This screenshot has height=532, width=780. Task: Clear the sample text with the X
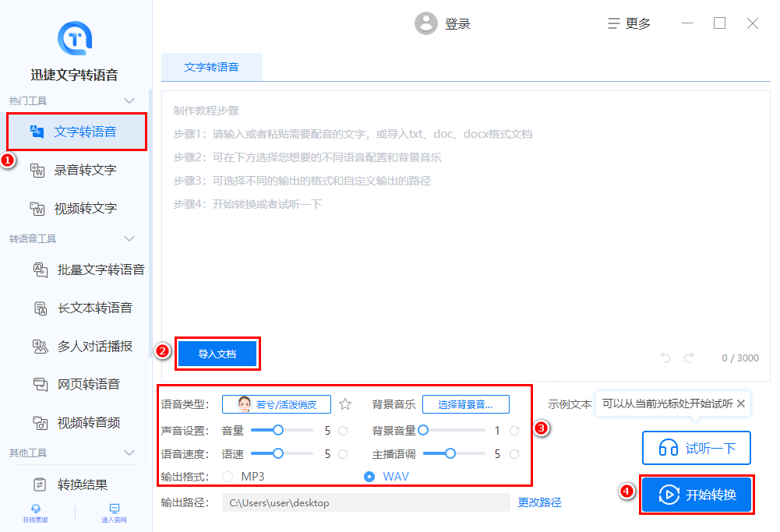[x=739, y=403]
